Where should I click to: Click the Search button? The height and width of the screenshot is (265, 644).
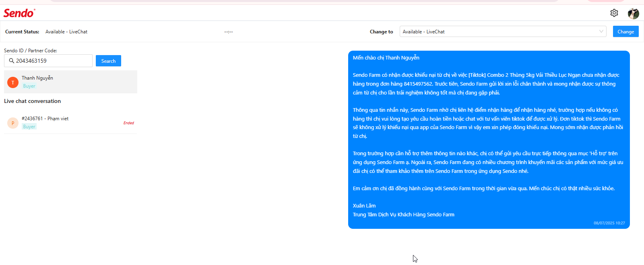point(108,61)
